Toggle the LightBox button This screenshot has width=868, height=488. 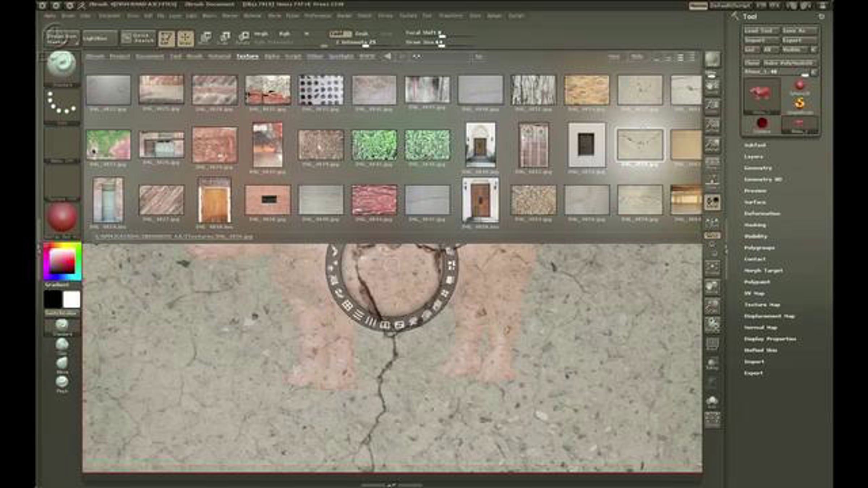tap(99, 38)
